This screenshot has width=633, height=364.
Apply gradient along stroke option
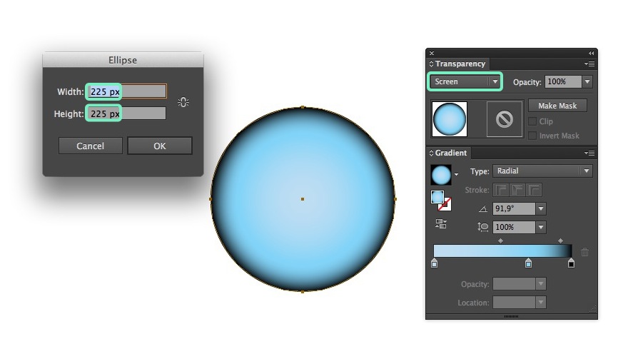(x=517, y=190)
